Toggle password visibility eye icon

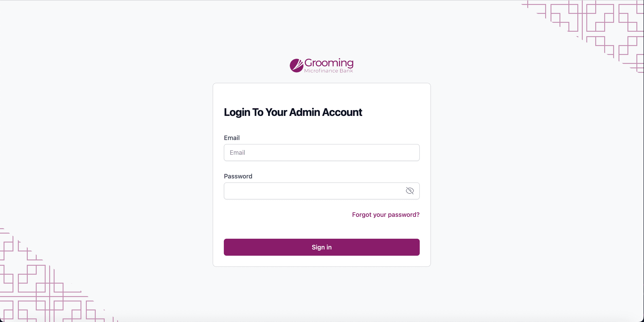pyautogui.click(x=409, y=191)
